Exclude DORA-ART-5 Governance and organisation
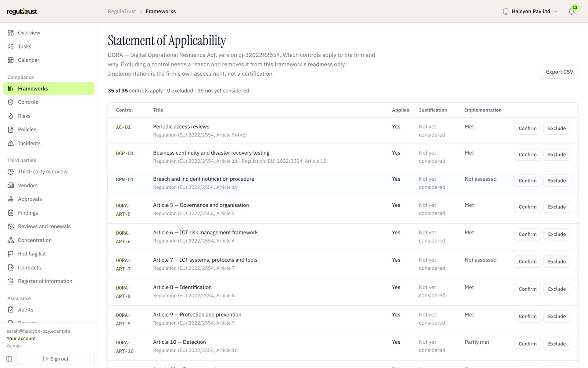The height and width of the screenshot is (368, 588). (x=557, y=207)
